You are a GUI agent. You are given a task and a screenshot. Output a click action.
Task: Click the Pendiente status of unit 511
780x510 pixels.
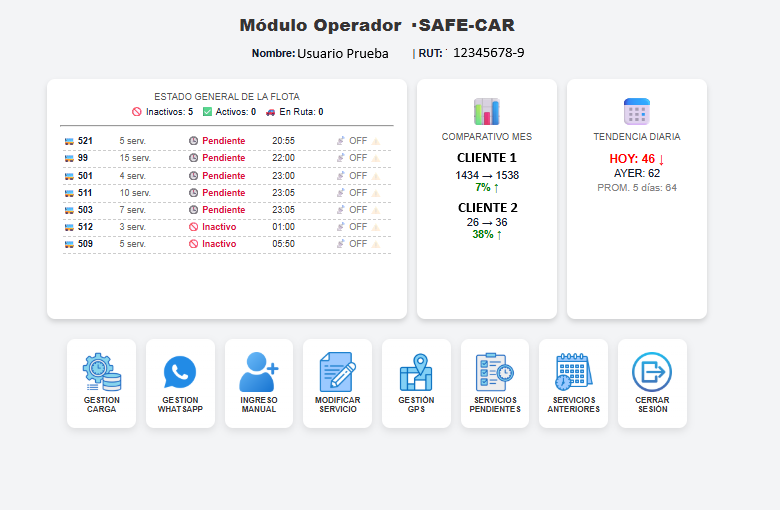223,193
